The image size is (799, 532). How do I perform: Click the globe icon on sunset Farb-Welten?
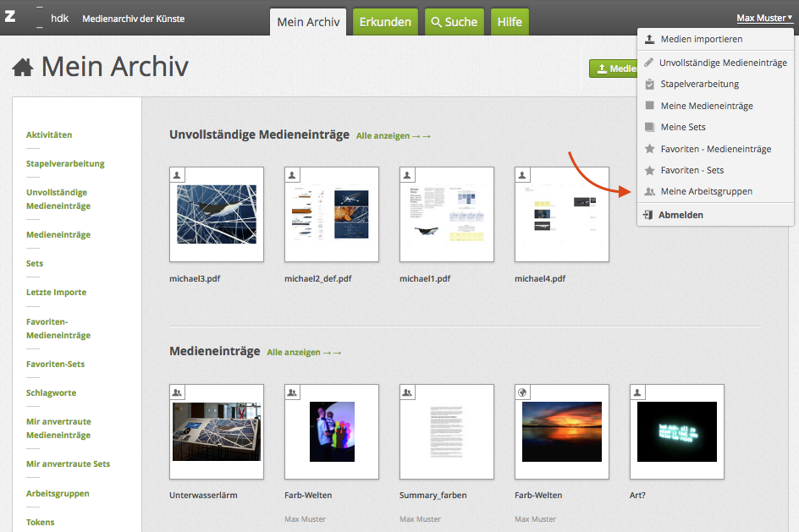pyautogui.click(x=522, y=392)
